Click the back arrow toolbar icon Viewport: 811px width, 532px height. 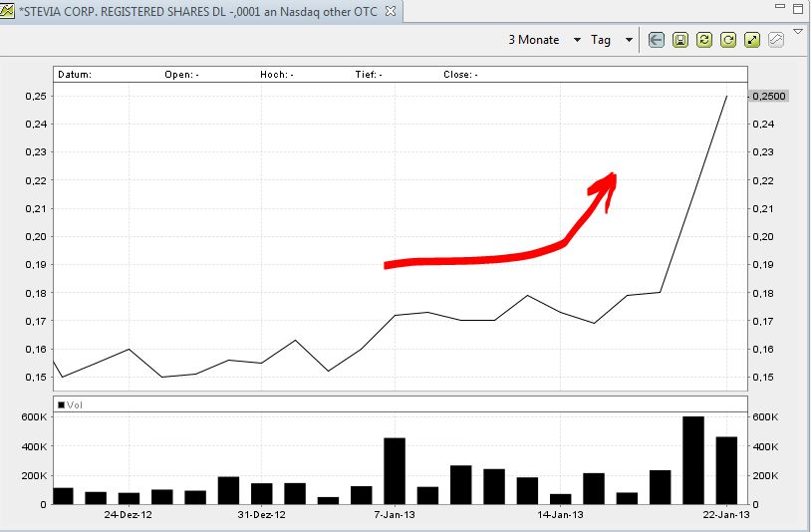click(x=657, y=40)
